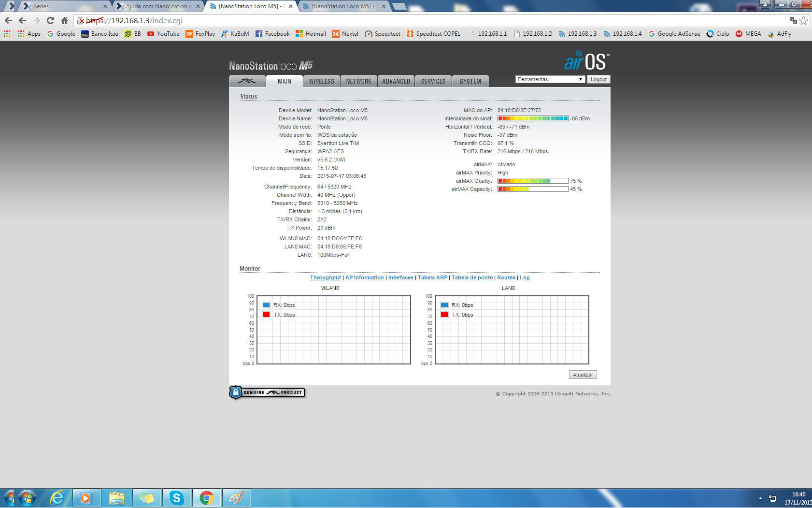
Task: Click the Intensidade do sinal signal bar
Action: coord(533,118)
